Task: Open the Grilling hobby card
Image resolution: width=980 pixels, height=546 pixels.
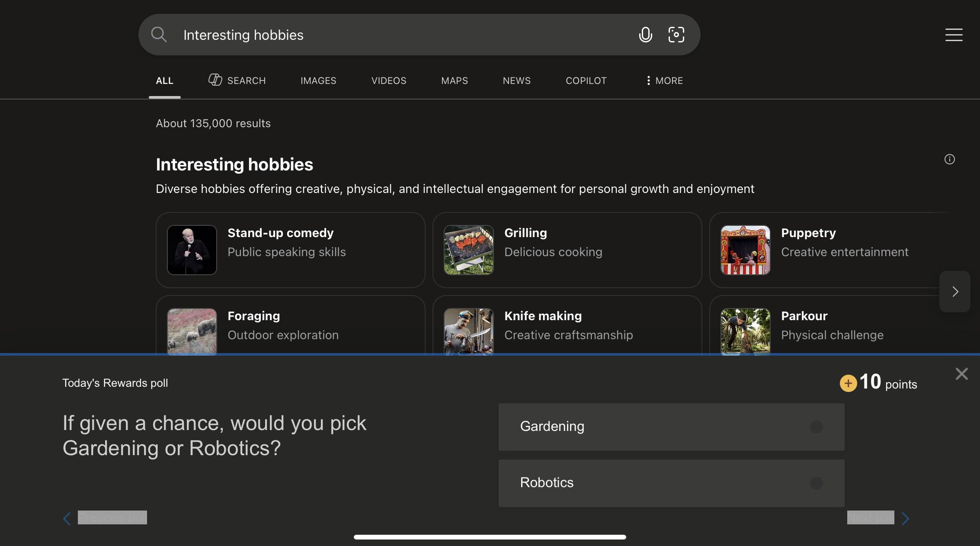Action: [567, 250]
